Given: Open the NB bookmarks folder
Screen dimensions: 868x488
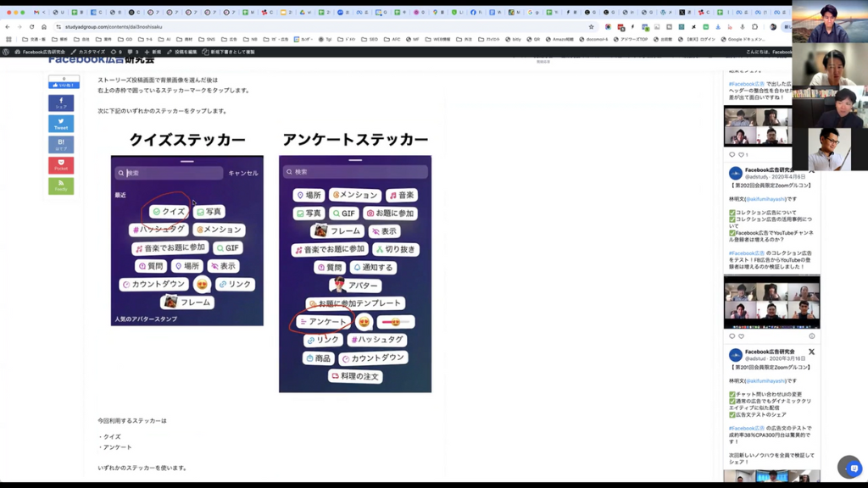Looking at the screenshot, I should click(250, 39).
